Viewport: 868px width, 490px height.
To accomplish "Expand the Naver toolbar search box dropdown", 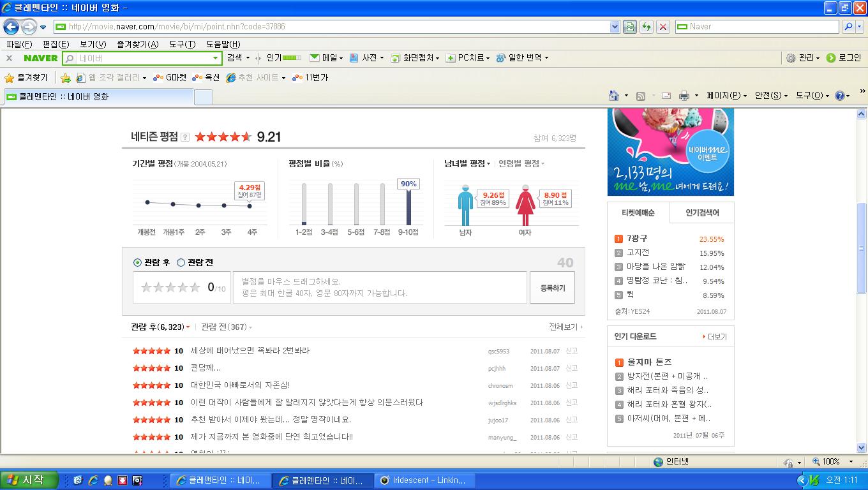I will [x=215, y=58].
